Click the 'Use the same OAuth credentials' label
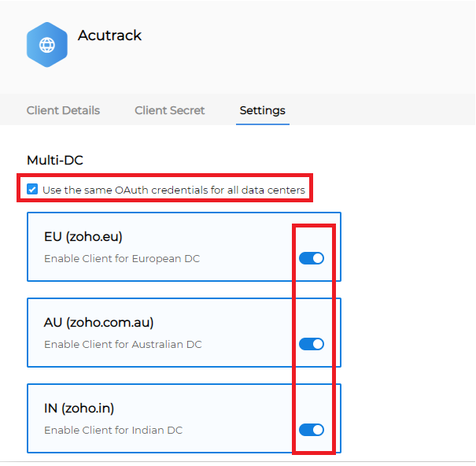Viewport: 476px width, 466px height. [x=174, y=190]
